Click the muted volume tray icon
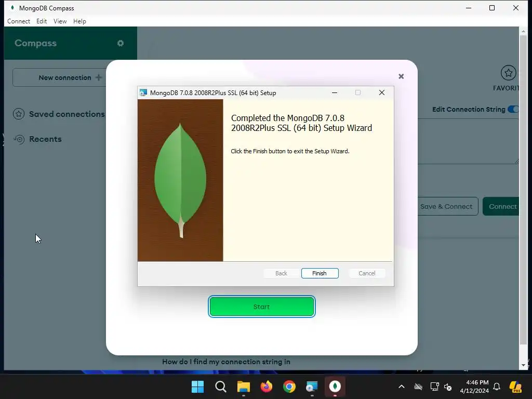 tap(448, 387)
